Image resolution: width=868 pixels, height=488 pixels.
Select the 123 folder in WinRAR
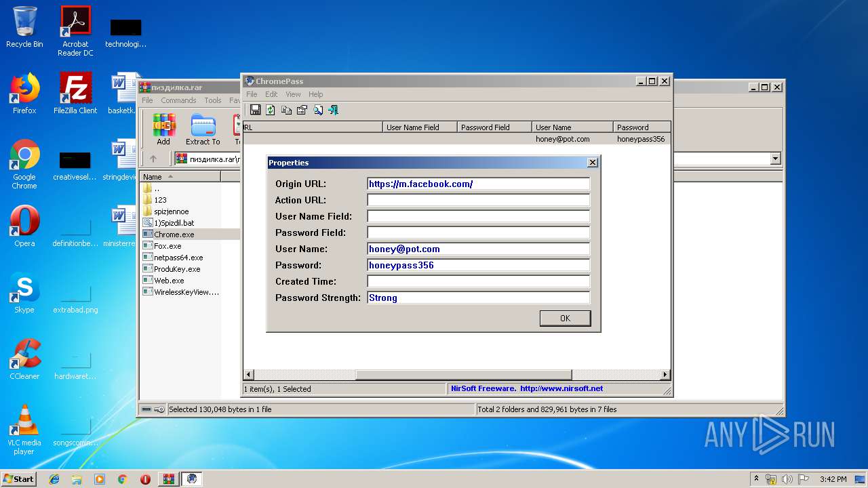click(160, 200)
